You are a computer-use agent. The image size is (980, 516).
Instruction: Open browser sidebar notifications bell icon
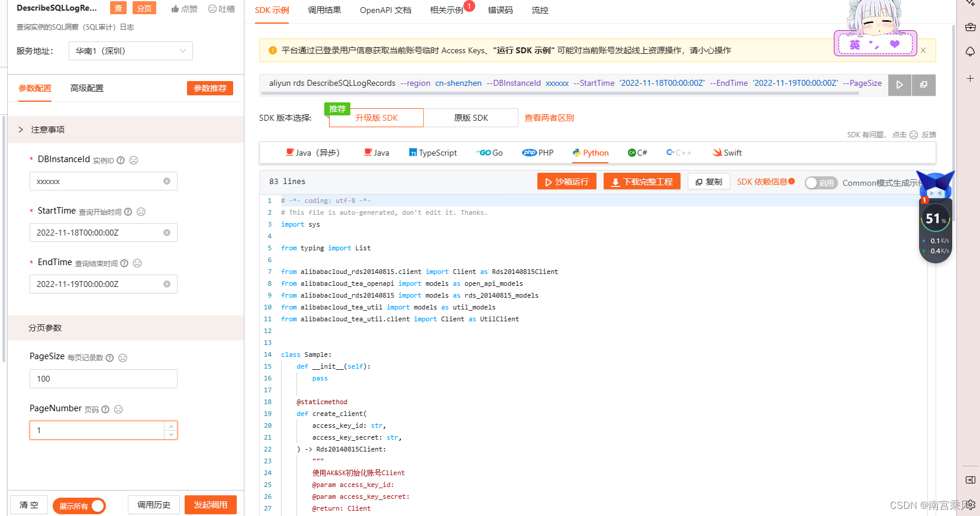(x=970, y=51)
